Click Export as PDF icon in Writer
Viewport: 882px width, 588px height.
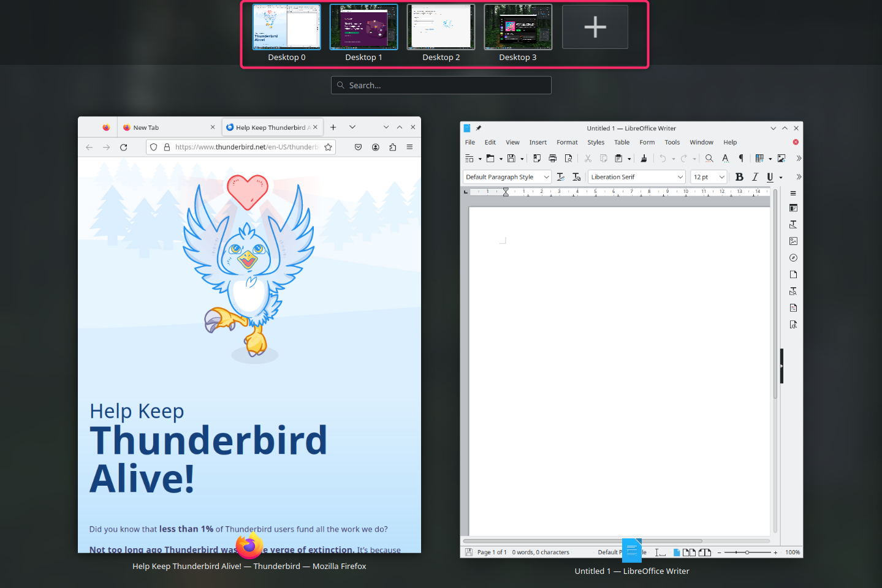[537, 158]
